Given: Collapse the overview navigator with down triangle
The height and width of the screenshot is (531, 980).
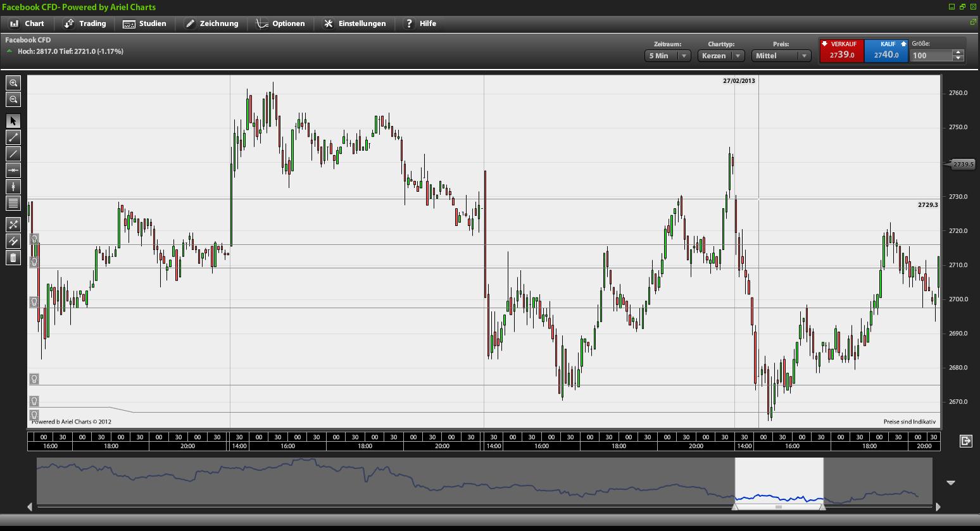Looking at the screenshot, I should (950, 483).
